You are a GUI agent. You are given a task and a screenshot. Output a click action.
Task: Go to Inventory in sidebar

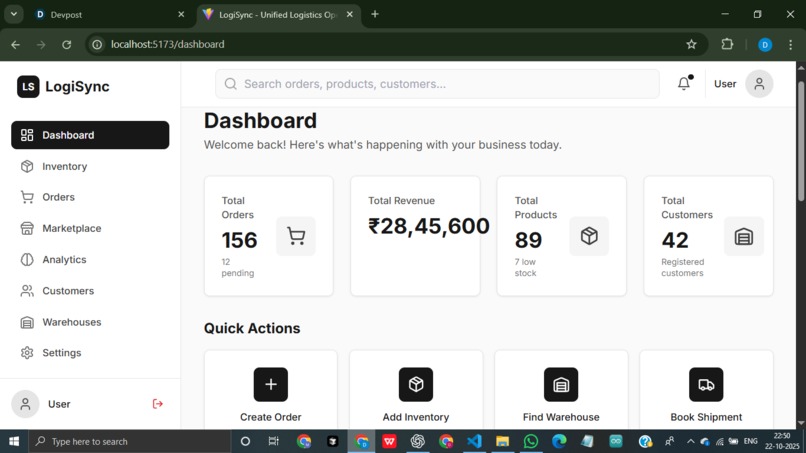point(90,166)
